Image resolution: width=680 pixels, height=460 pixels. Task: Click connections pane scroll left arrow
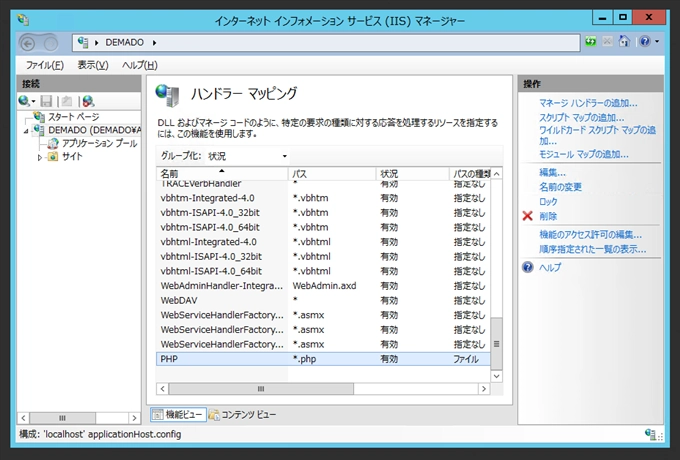[x=23, y=418]
